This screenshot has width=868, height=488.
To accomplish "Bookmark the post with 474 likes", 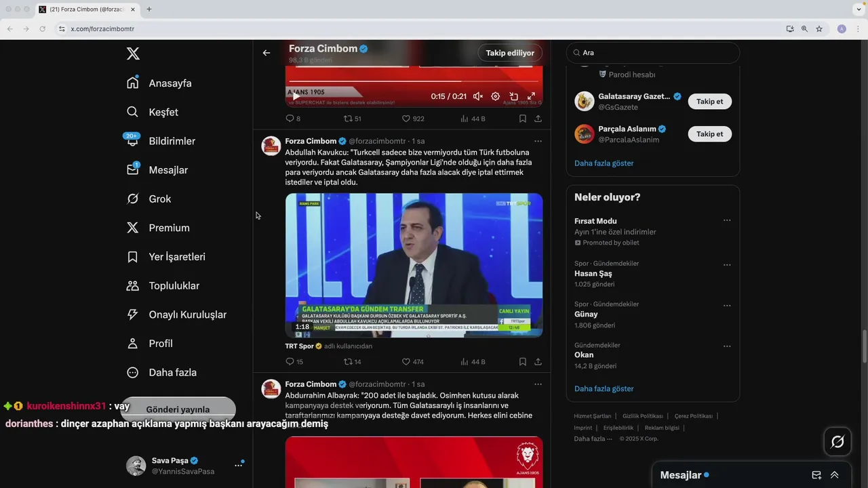I will pos(522,362).
